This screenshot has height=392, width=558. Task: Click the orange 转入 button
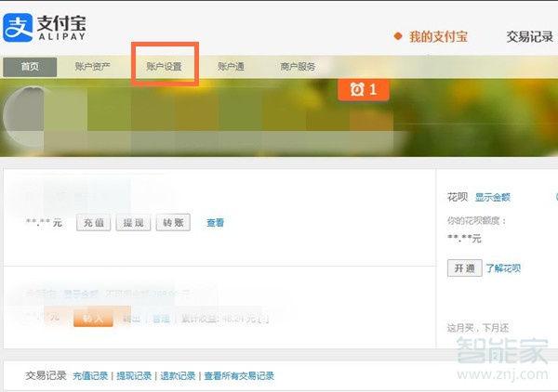point(93,318)
